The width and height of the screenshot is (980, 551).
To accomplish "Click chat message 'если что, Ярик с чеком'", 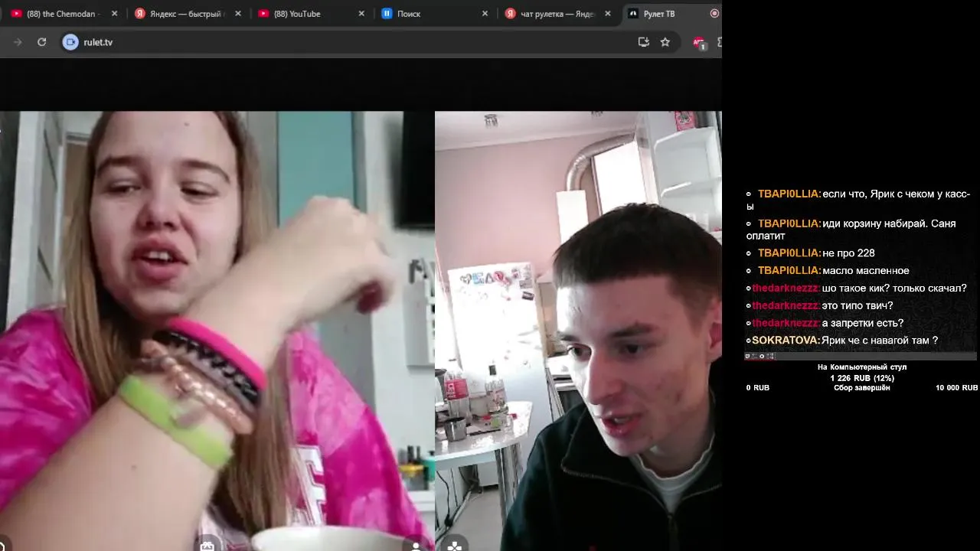I will [858, 200].
